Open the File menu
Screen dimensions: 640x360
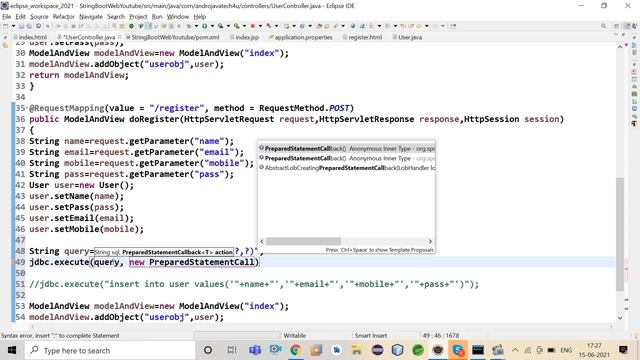7,17
